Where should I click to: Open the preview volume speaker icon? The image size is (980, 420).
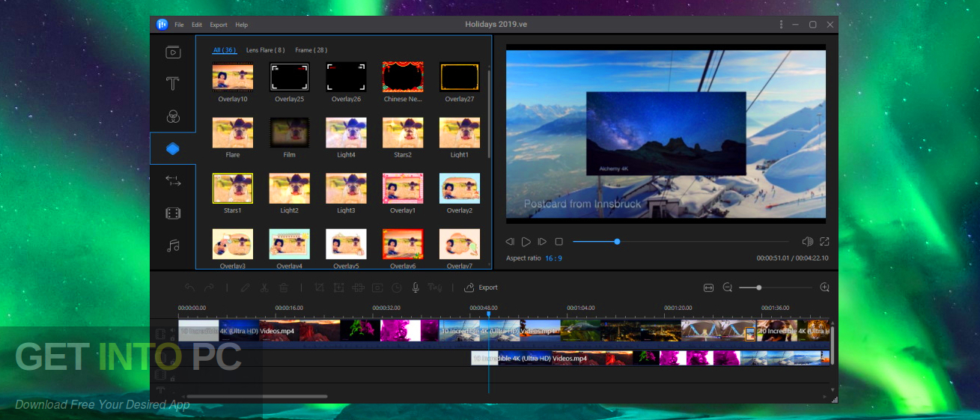808,242
